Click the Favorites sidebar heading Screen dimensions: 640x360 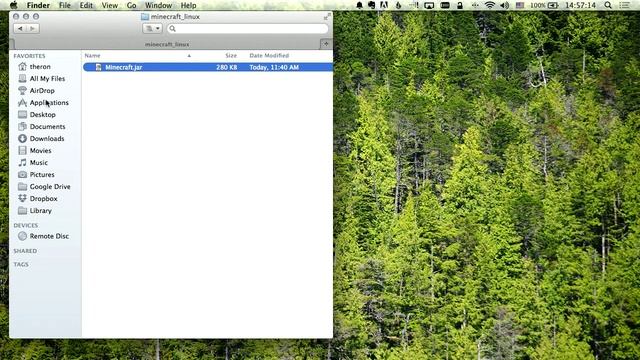tap(29, 56)
